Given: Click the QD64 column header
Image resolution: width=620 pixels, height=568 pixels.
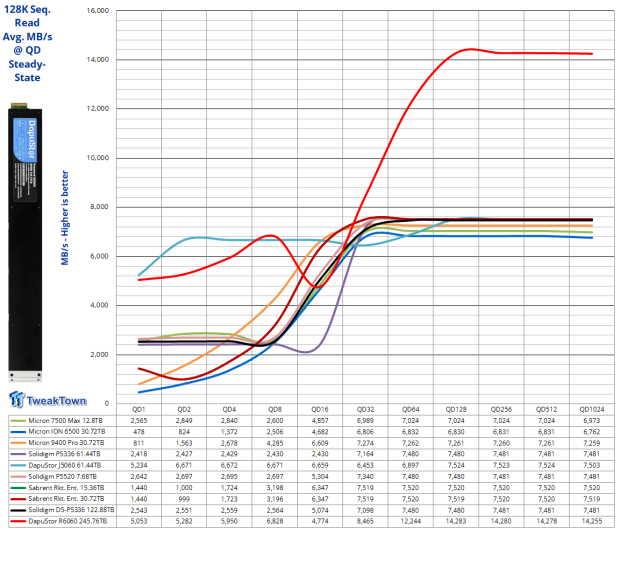Looking at the screenshot, I should 410,409.
